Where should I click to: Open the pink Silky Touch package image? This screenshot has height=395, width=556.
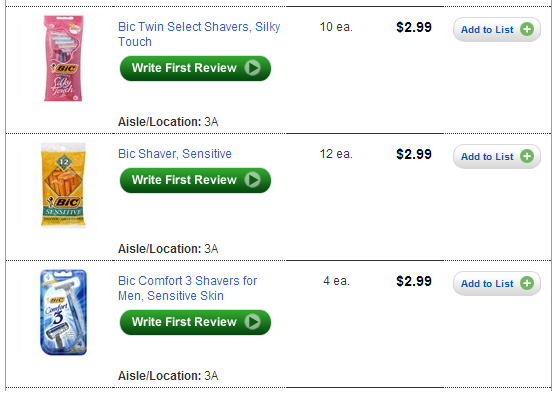tap(63, 58)
